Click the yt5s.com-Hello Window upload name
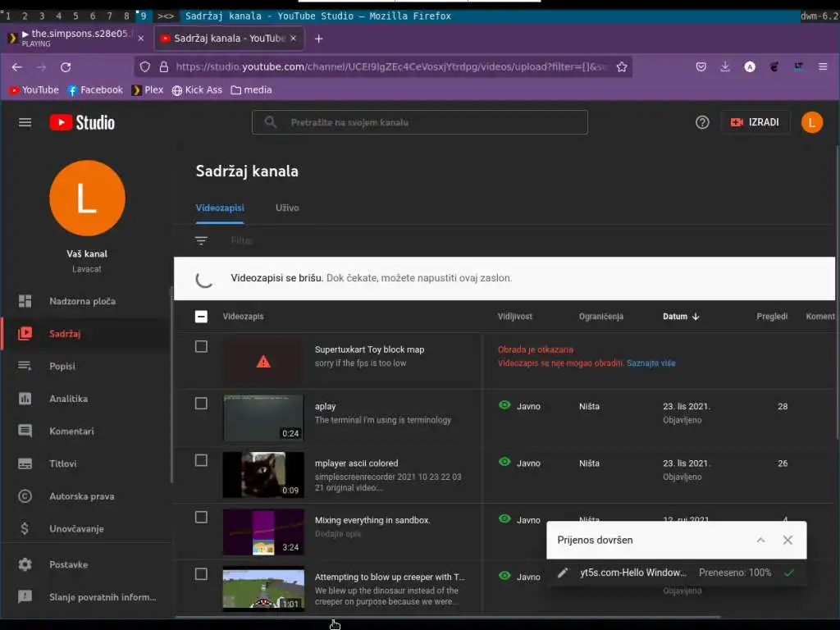This screenshot has width=840, height=630. tap(633, 573)
